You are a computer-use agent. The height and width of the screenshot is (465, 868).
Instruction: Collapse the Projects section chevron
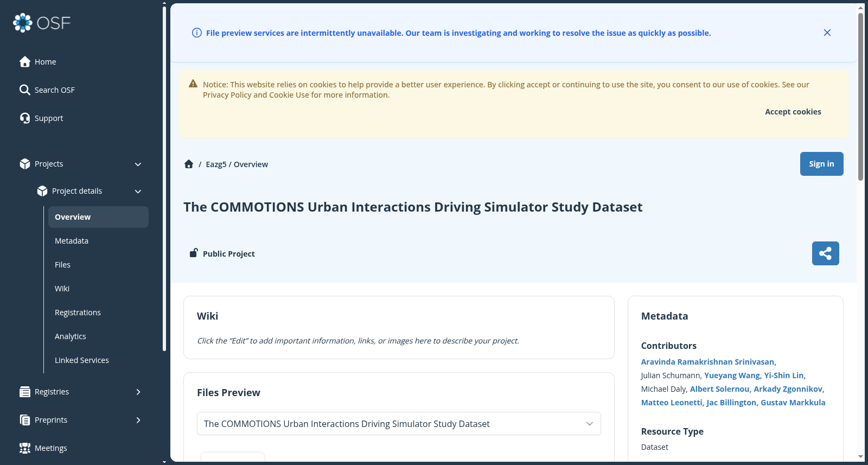click(x=138, y=164)
